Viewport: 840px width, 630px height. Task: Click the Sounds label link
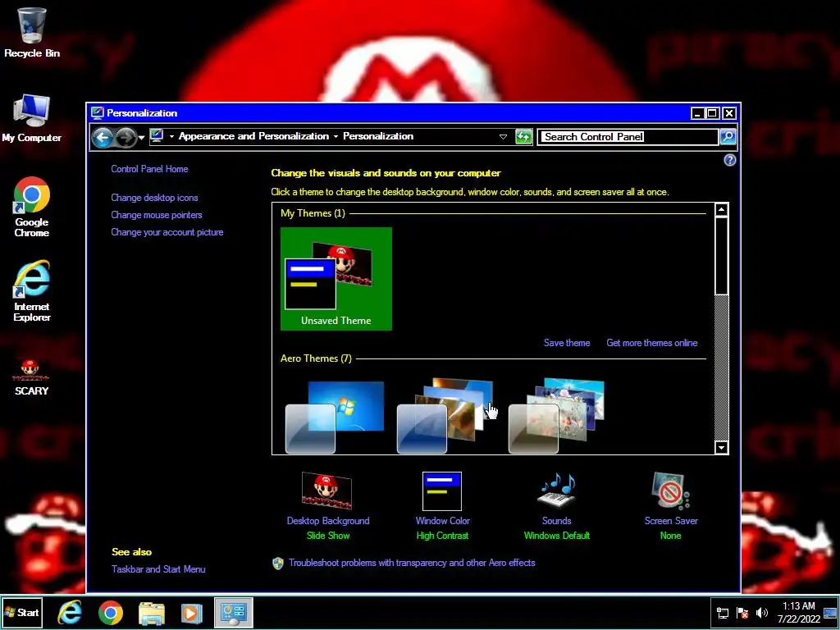pos(557,521)
